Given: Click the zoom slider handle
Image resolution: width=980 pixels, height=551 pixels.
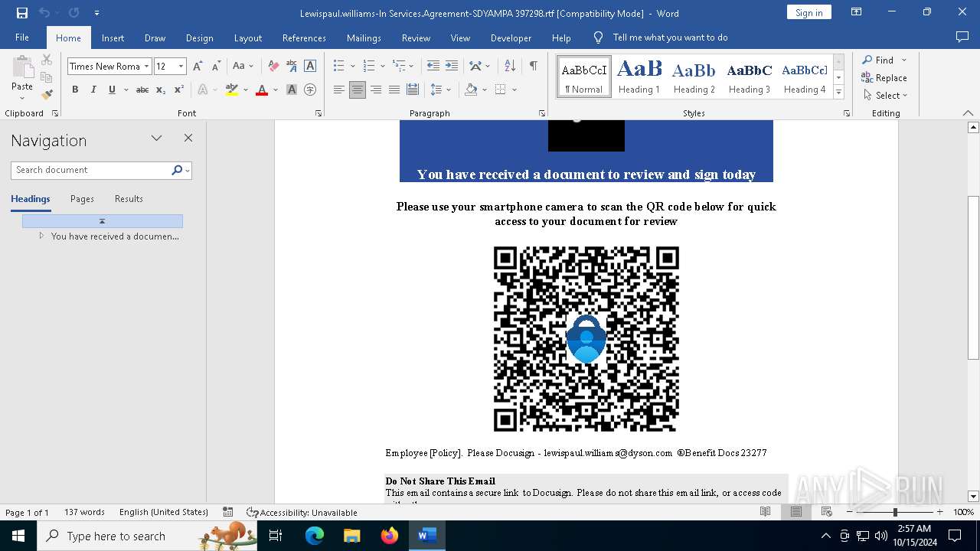Looking at the screenshot, I should click(895, 512).
